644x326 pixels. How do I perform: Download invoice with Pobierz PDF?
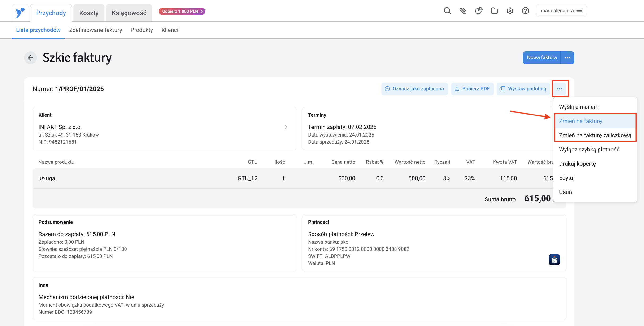tap(472, 89)
